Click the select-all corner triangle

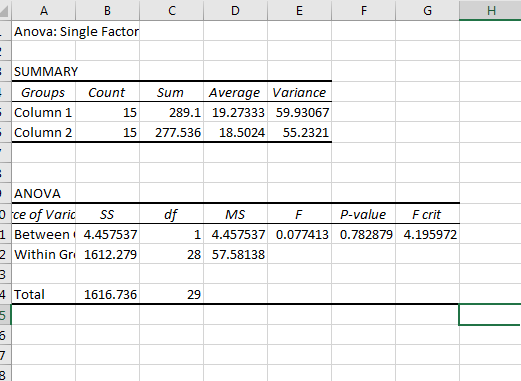[x=4, y=11]
